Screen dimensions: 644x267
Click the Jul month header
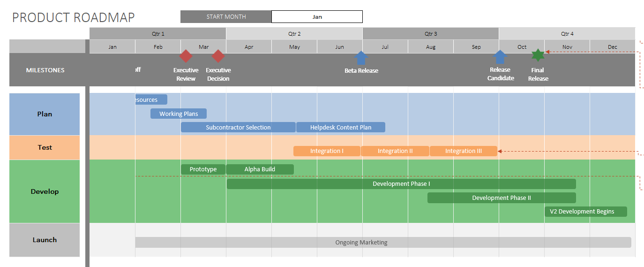pyautogui.click(x=385, y=47)
